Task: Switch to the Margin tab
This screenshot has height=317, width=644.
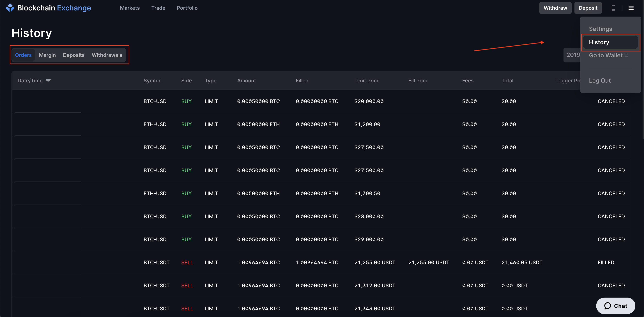Action: pos(47,55)
